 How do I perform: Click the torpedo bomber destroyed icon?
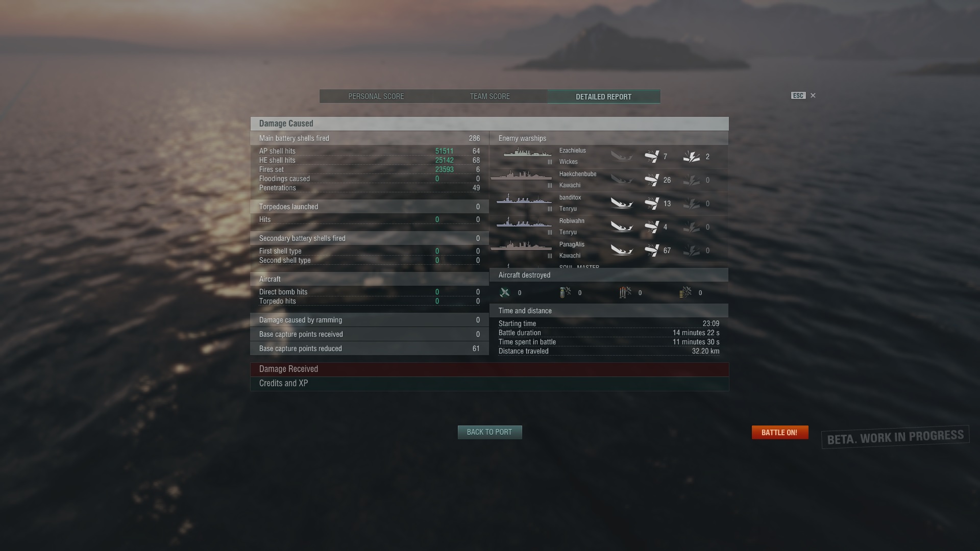(x=625, y=292)
